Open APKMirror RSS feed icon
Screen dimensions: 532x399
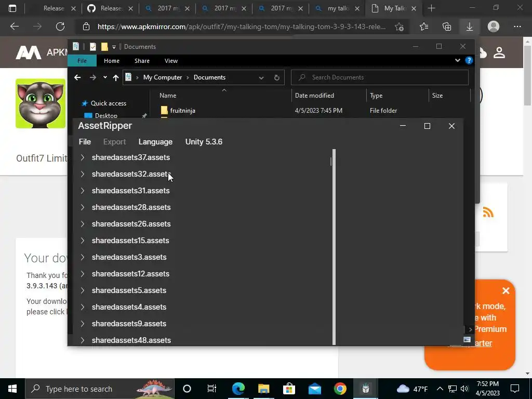488,212
